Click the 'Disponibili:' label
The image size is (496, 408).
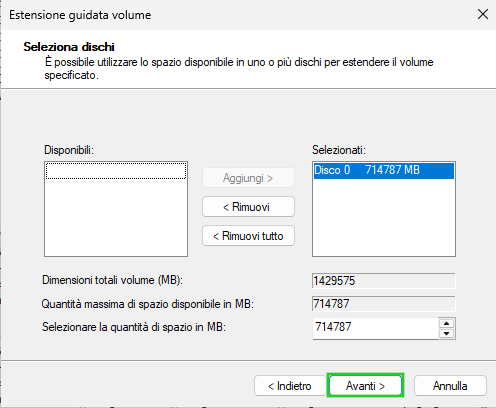69,150
